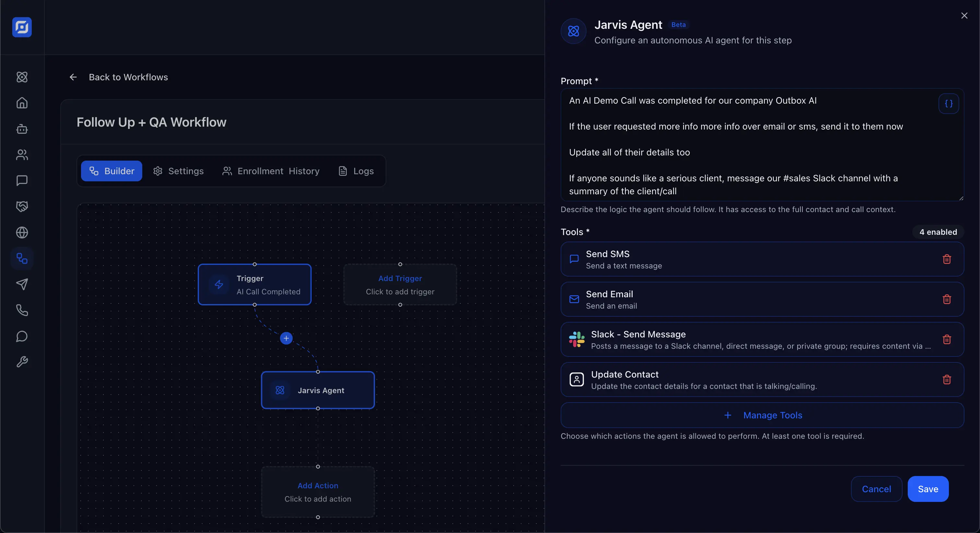
Task: Select the Jarvis Agent workflow node
Action: click(318, 390)
